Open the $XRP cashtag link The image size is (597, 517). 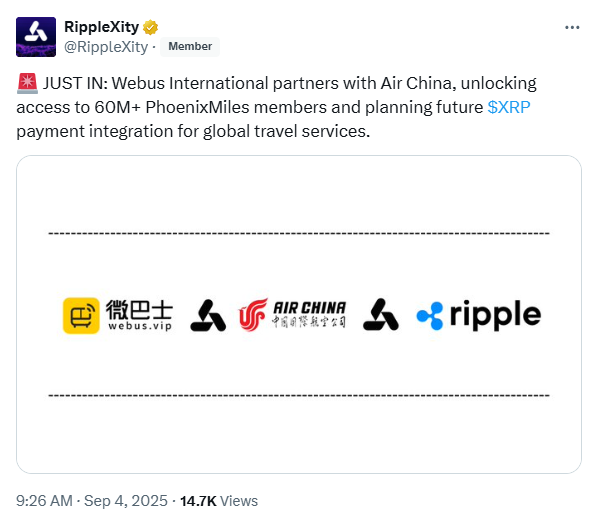(x=509, y=107)
